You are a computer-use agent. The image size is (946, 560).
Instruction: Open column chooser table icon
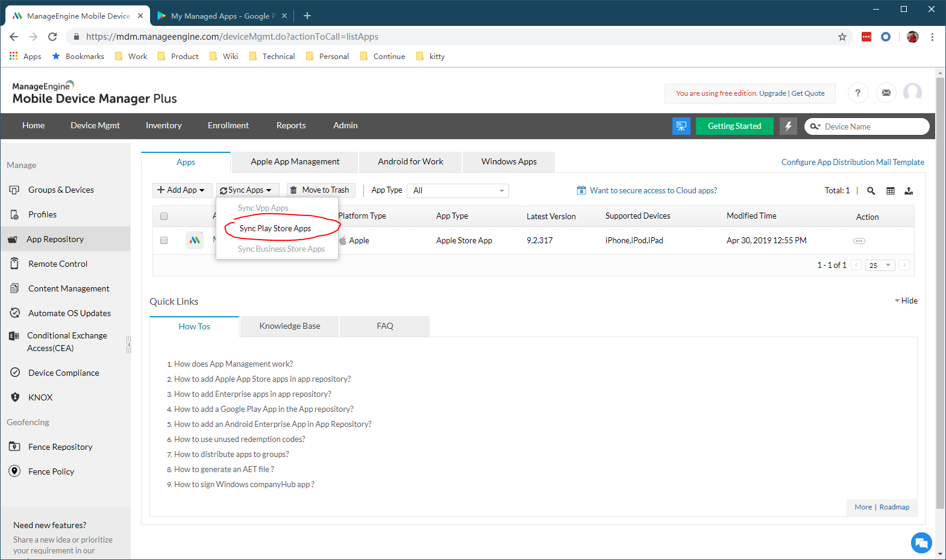[x=891, y=191]
